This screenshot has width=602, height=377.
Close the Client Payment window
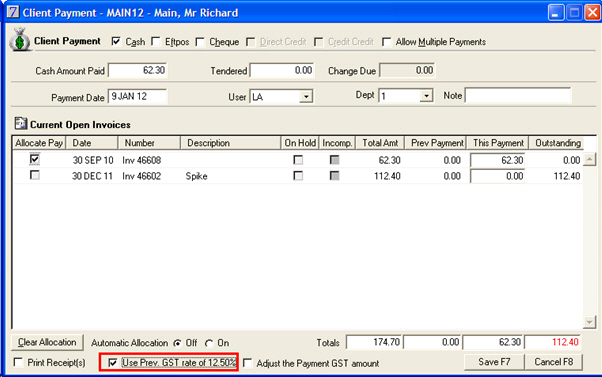click(592, 12)
